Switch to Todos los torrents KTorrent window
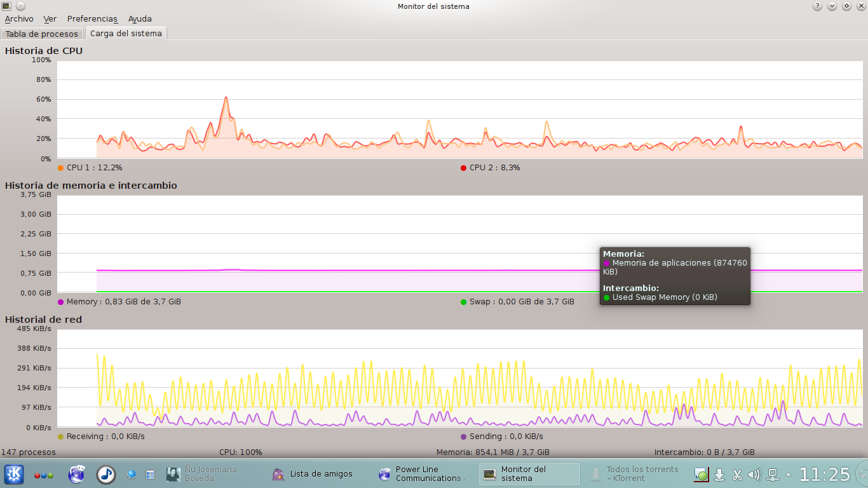Screen dimensions: 868x488 tap(635, 474)
